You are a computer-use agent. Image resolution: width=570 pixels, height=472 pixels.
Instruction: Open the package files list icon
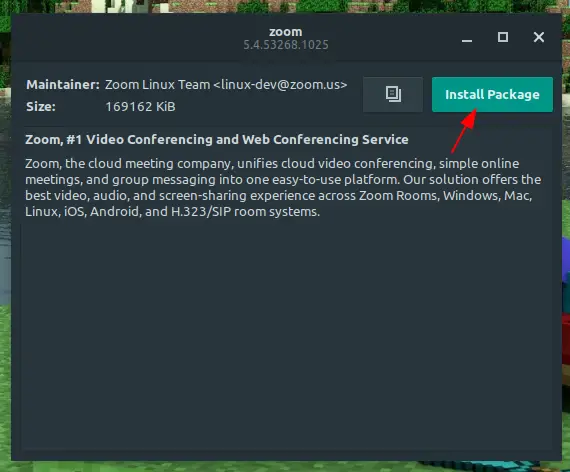tap(393, 95)
